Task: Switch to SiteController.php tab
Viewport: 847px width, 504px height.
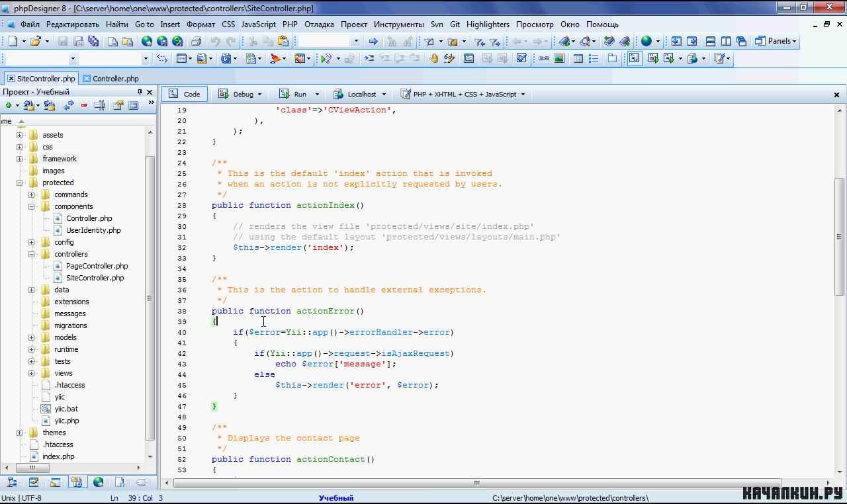Action: [x=41, y=79]
